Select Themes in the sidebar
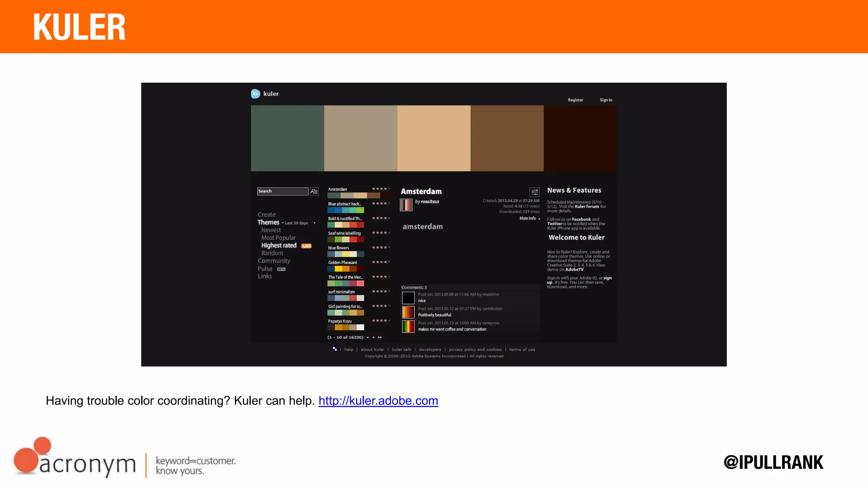 click(x=268, y=222)
